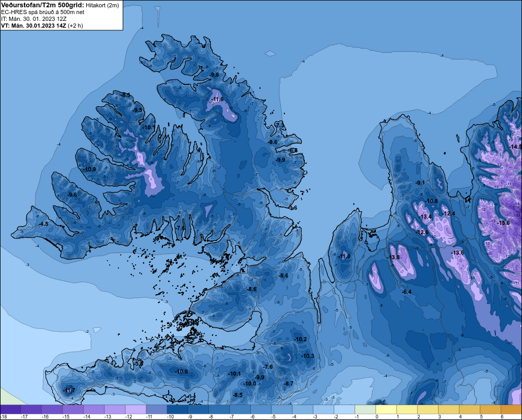Click the -6.4 temperature value on the map

pos(407,292)
